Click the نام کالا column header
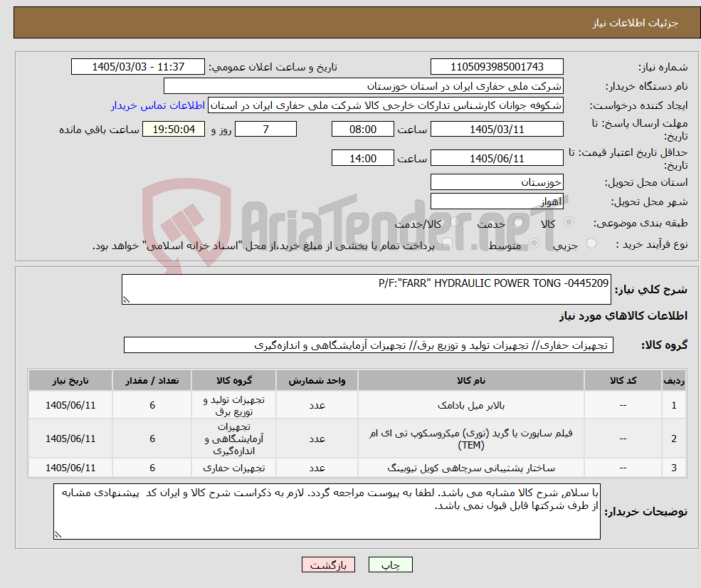Image resolution: width=701 pixels, height=588 pixels. (470, 381)
